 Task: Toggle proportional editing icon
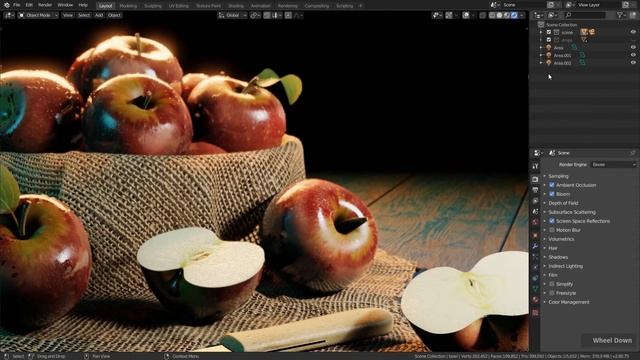[288, 15]
